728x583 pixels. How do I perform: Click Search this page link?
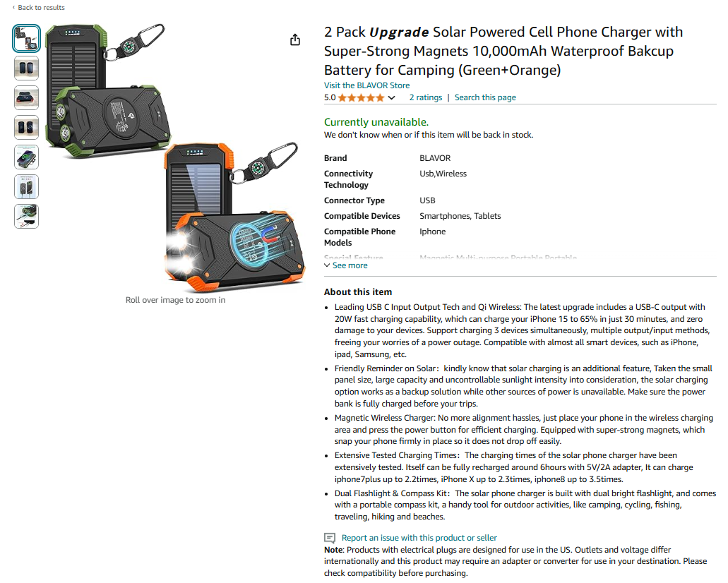click(x=485, y=97)
